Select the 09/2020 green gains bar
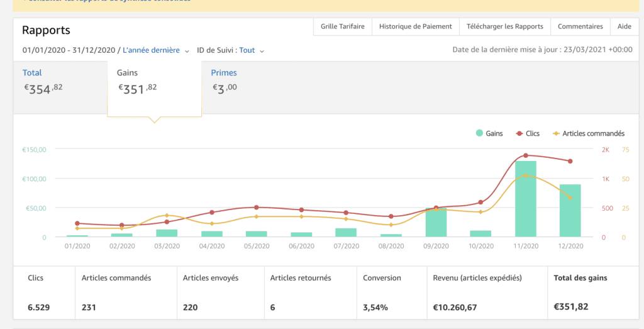The width and height of the screenshot is (644, 329). point(436,222)
